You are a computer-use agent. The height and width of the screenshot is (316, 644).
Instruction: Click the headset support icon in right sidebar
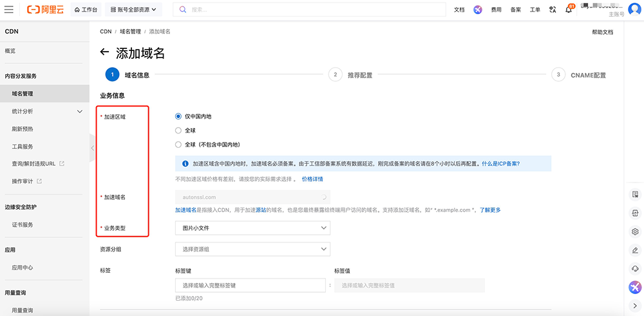[x=635, y=268]
